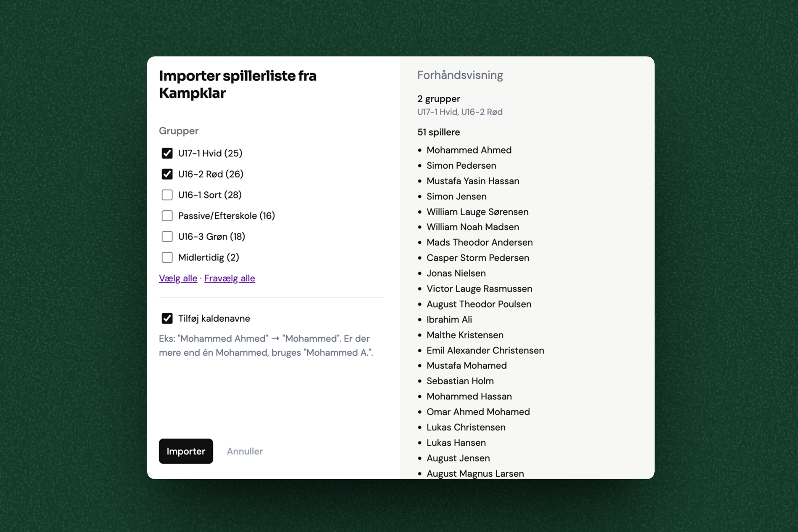This screenshot has width=798, height=532.
Task: Click the U17-1 Hvid, U16-2 Rød summary text
Action: 460,112
